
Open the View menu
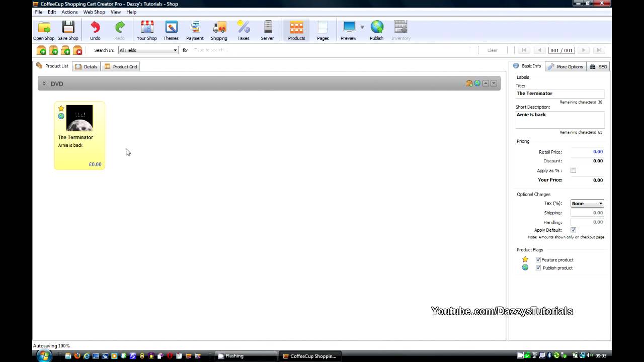(116, 12)
